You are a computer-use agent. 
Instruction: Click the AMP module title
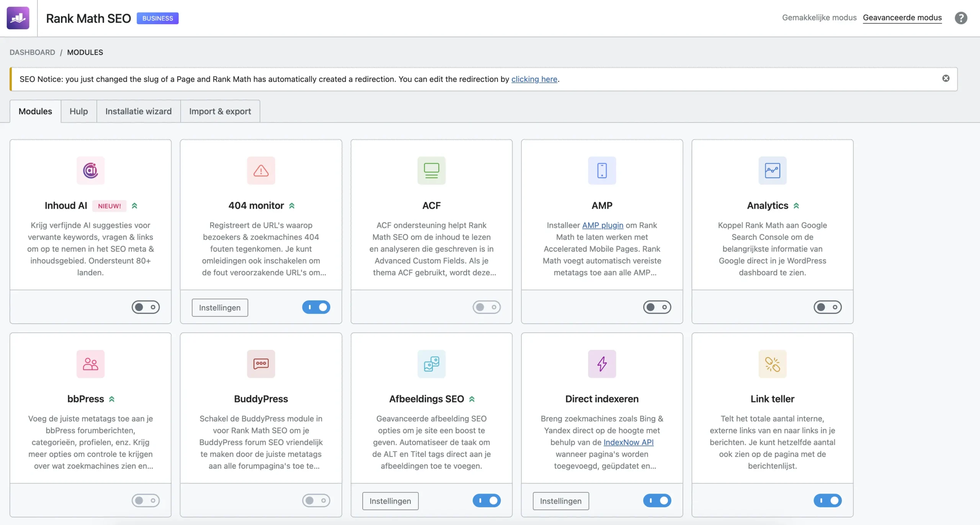pos(602,206)
